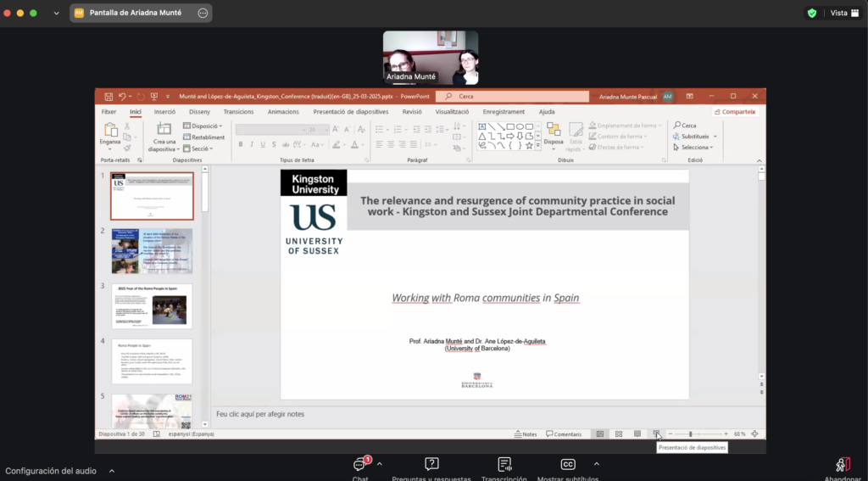Open the Vista dropdown in Zoom
The image size is (868, 481).
click(843, 13)
